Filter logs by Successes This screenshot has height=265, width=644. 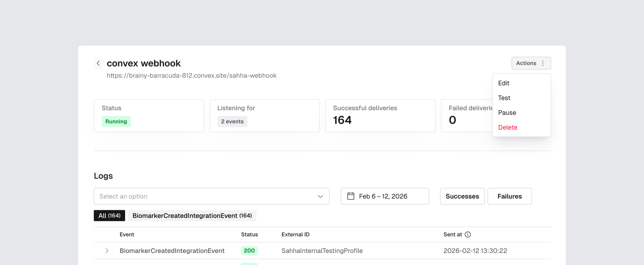click(x=462, y=196)
